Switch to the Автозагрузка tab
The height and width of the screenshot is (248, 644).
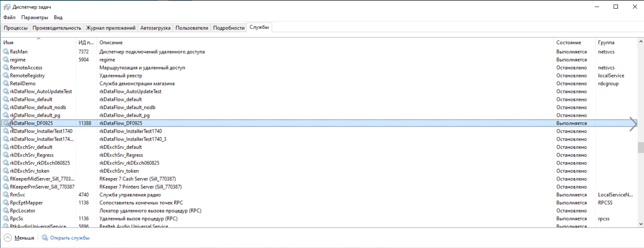[x=155, y=28]
